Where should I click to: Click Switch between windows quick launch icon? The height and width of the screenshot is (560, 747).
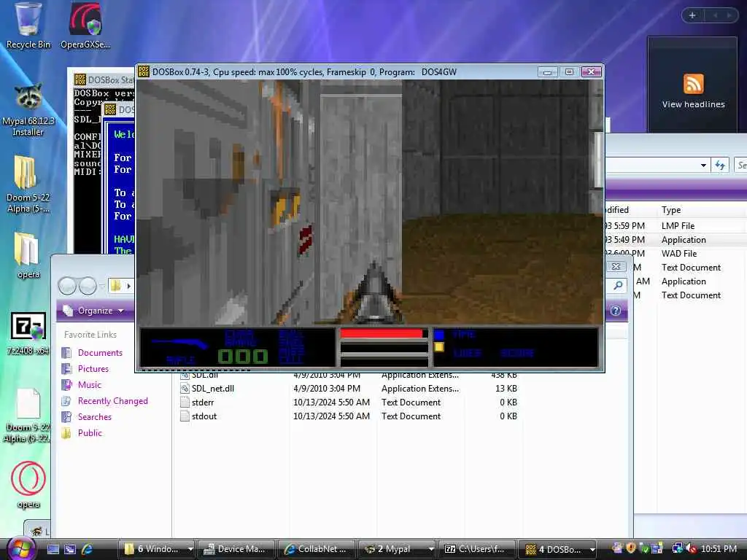70,549
